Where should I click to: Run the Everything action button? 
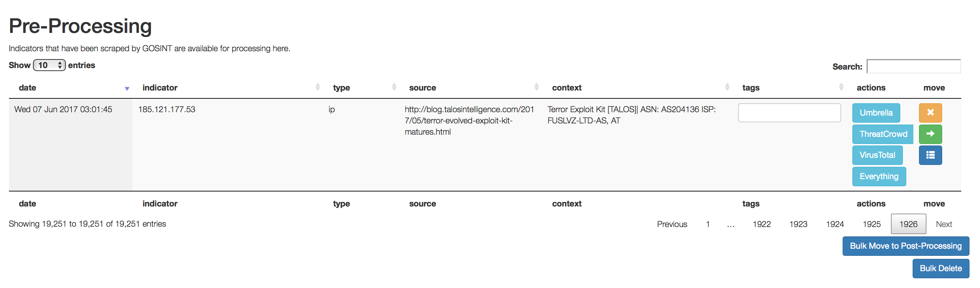tap(879, 176)
